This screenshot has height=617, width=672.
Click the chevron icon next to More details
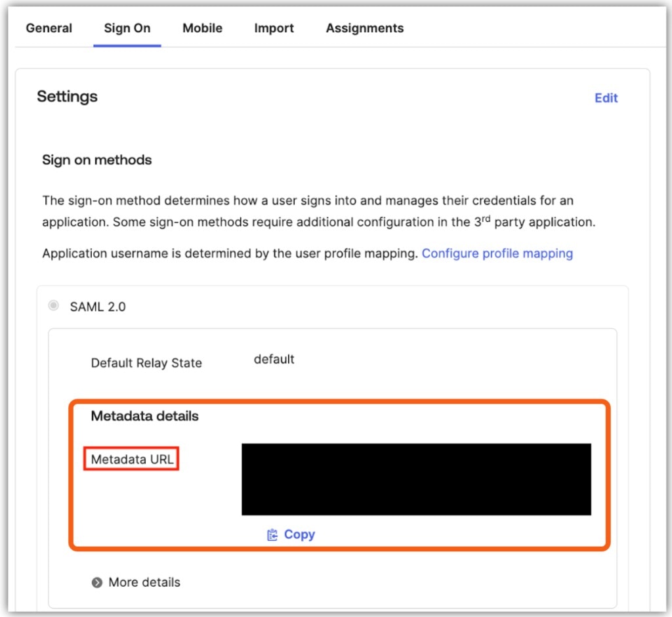pos(97,582)
